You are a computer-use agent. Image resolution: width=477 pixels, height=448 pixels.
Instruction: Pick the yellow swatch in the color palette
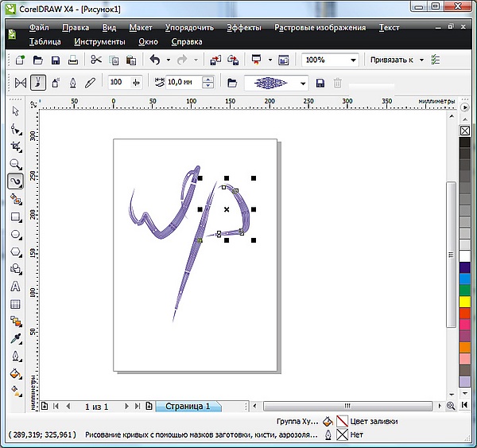465,302
